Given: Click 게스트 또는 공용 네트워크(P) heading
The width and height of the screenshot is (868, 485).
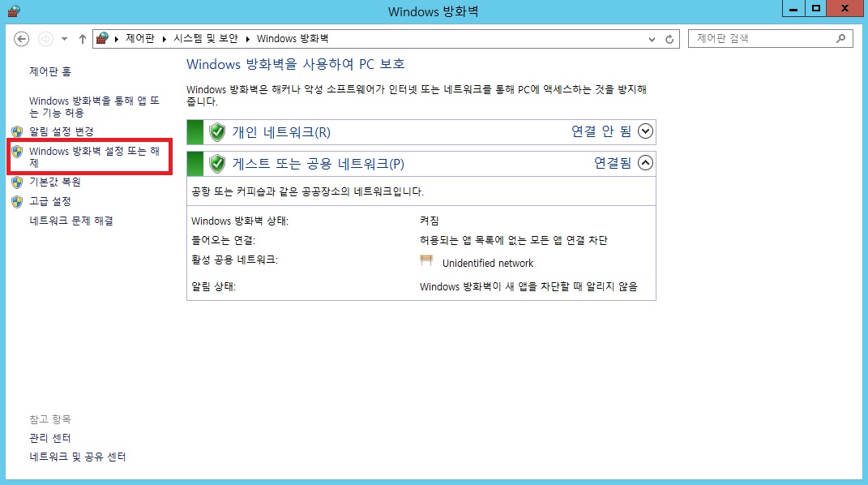Looking at the screenshot, I should (319, 164).
